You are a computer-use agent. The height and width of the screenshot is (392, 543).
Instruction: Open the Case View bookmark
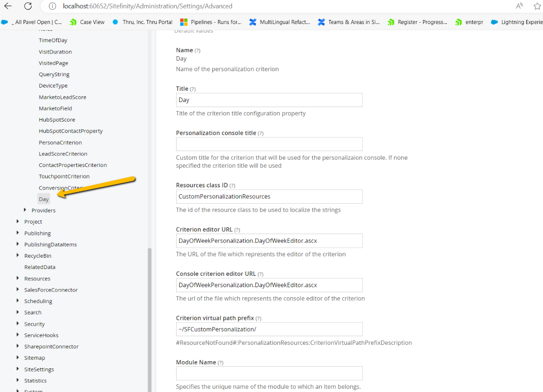coord(87,22)
